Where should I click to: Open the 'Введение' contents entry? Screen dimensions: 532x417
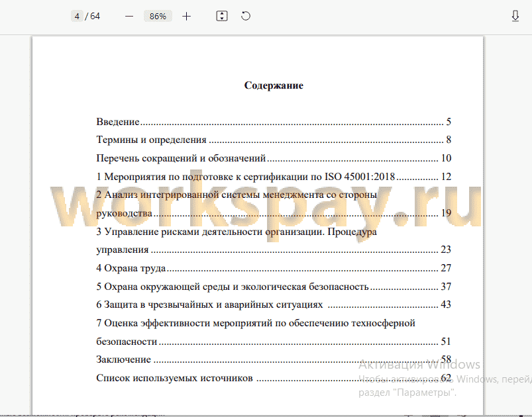coord(274,122)
